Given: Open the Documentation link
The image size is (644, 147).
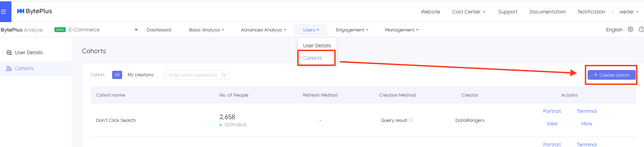Looking at the screenshot, I should [x=547, y=12].
